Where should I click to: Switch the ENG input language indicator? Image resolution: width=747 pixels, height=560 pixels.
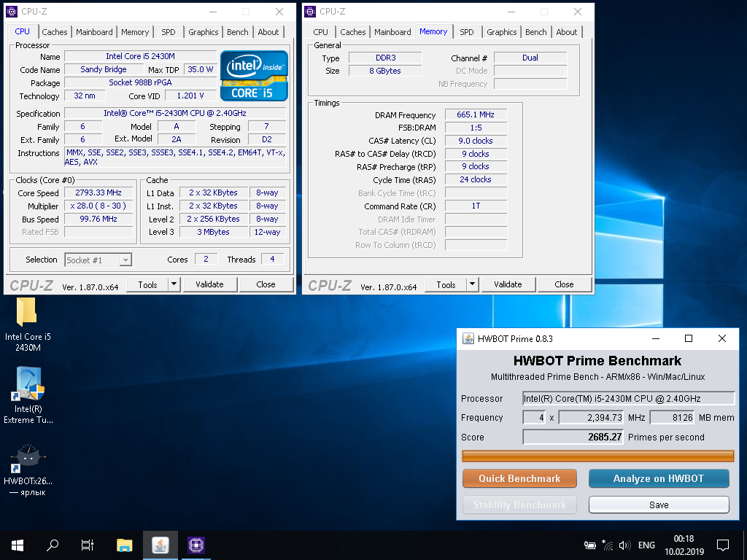646,545
